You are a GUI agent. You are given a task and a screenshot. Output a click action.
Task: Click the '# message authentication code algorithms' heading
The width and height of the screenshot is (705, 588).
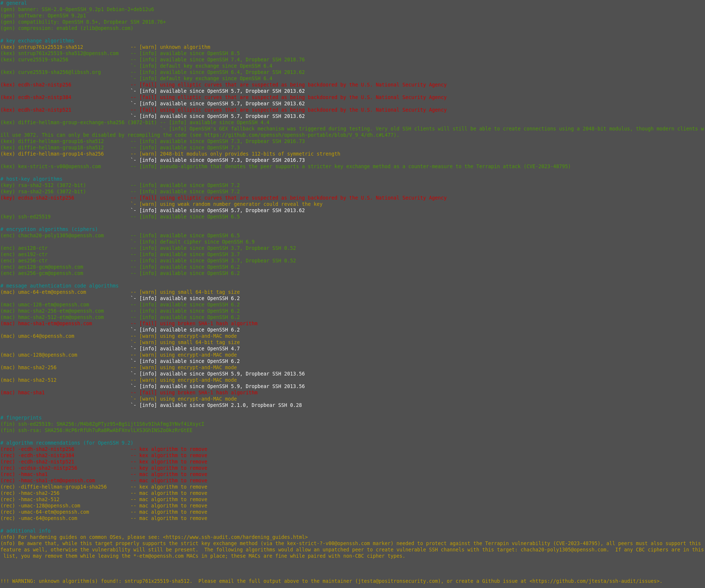[59, 286]
